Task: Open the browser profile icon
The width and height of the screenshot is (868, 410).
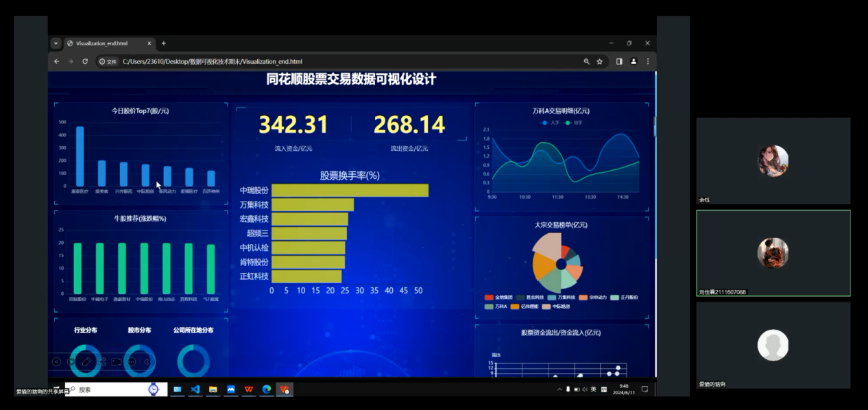Action: 634,61
